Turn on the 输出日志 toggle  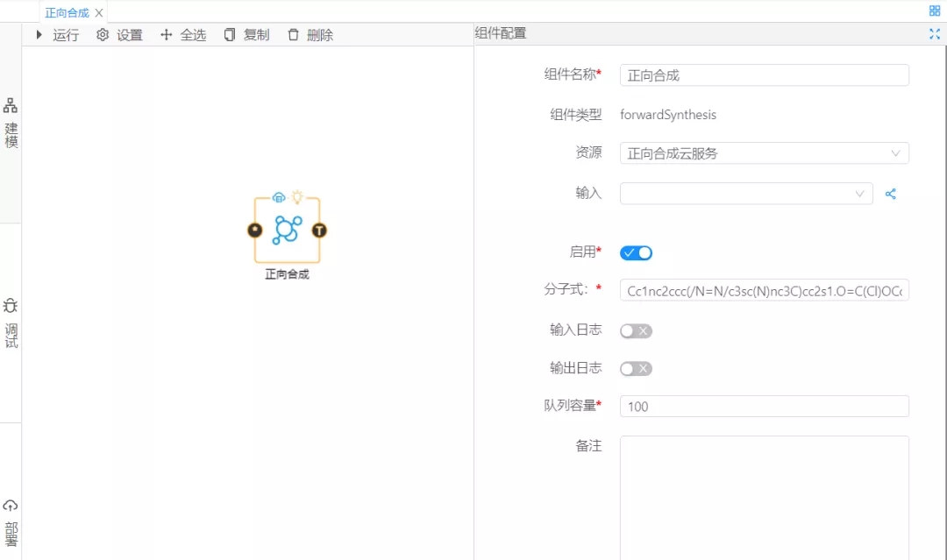(x=636, y=369)
